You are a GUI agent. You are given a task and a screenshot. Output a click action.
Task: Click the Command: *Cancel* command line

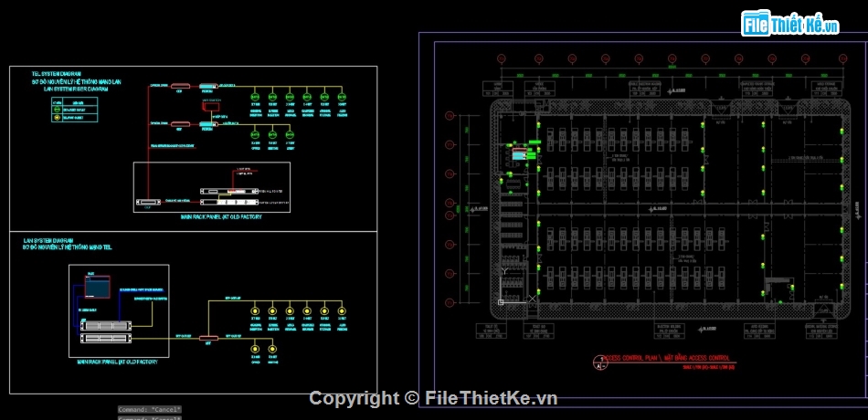pos(150,409)
